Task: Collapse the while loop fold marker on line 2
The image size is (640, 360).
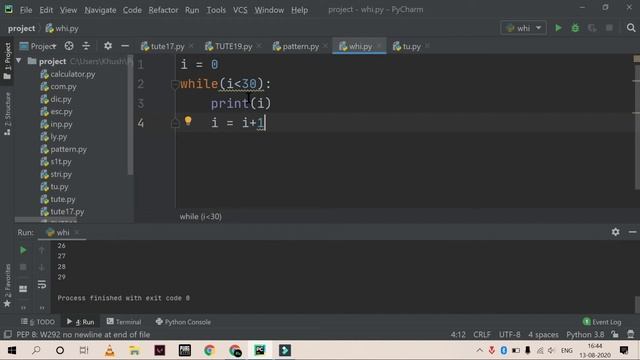Action: click(x=175, y=84)
